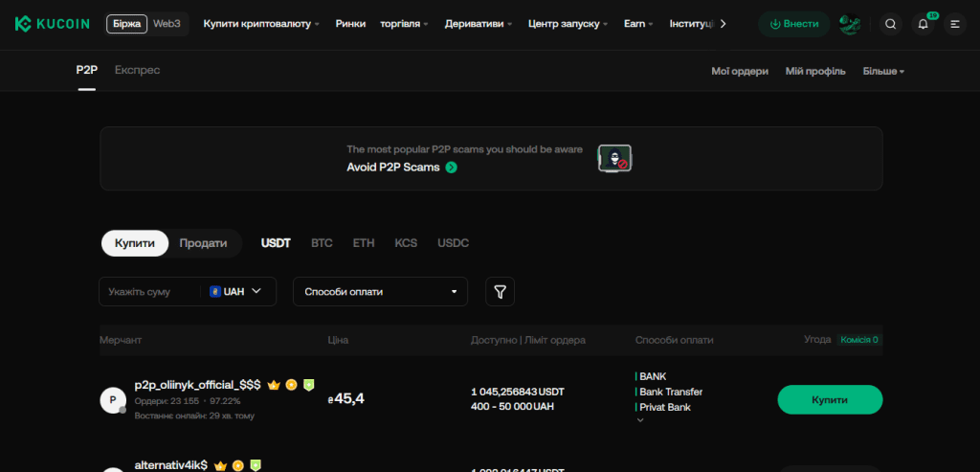Click the user avatar icon
The height and width of the screenshot is (472, 980).
(850, 24)
